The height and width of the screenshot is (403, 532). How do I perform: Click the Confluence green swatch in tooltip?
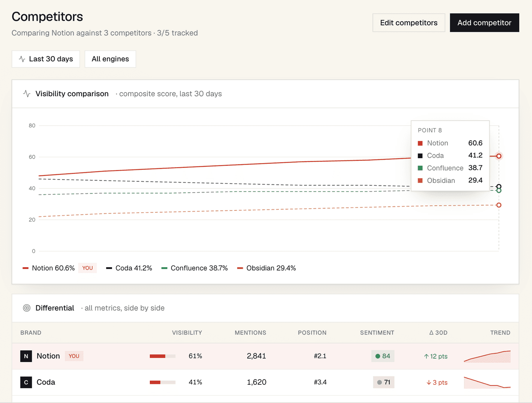(420, 168)
